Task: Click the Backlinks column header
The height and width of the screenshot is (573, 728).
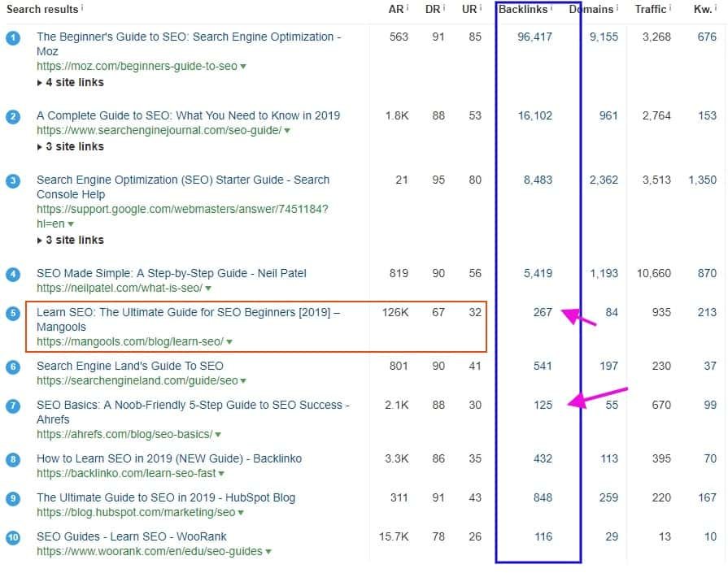Action: pyautogui.click(x=522, y=9)
